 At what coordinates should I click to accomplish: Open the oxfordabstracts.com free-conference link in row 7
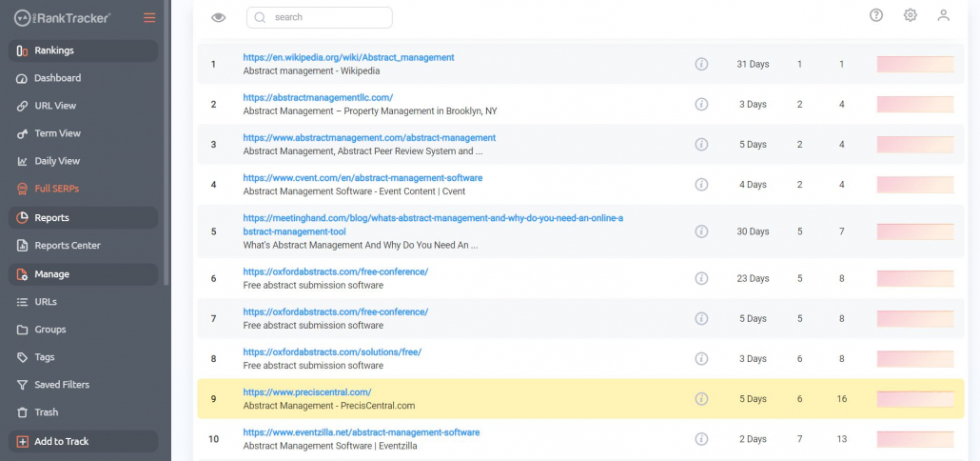336,311
